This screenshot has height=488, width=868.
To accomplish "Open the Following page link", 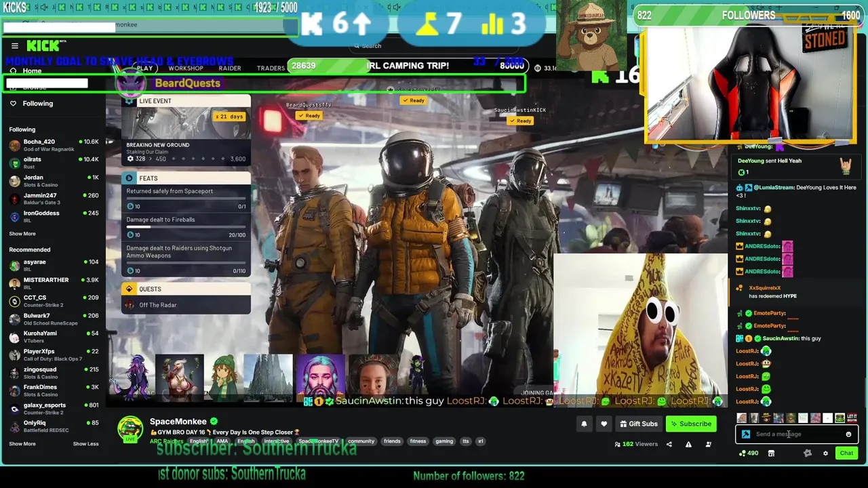I will tap(37, 104).
